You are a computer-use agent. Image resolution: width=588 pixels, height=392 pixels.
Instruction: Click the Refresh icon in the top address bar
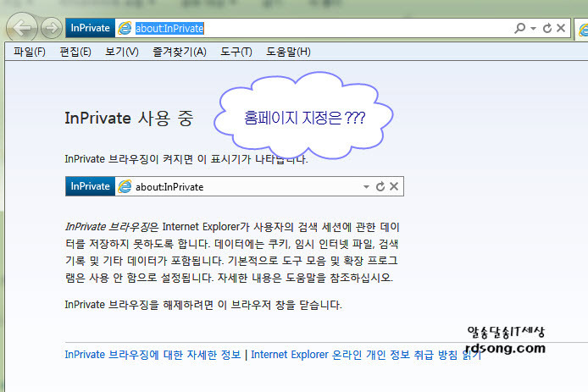pos(547,28)
